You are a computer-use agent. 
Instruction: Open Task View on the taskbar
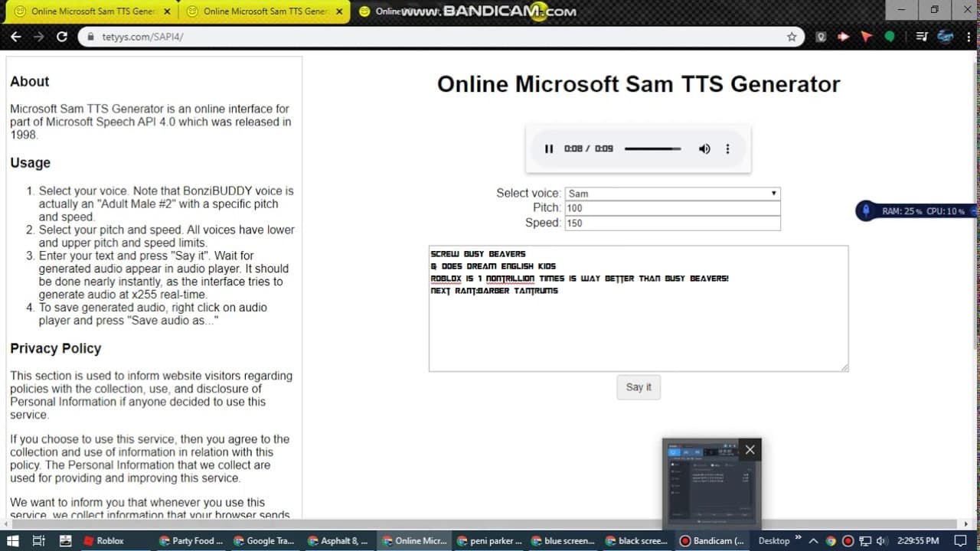click(x=40, y=540)
